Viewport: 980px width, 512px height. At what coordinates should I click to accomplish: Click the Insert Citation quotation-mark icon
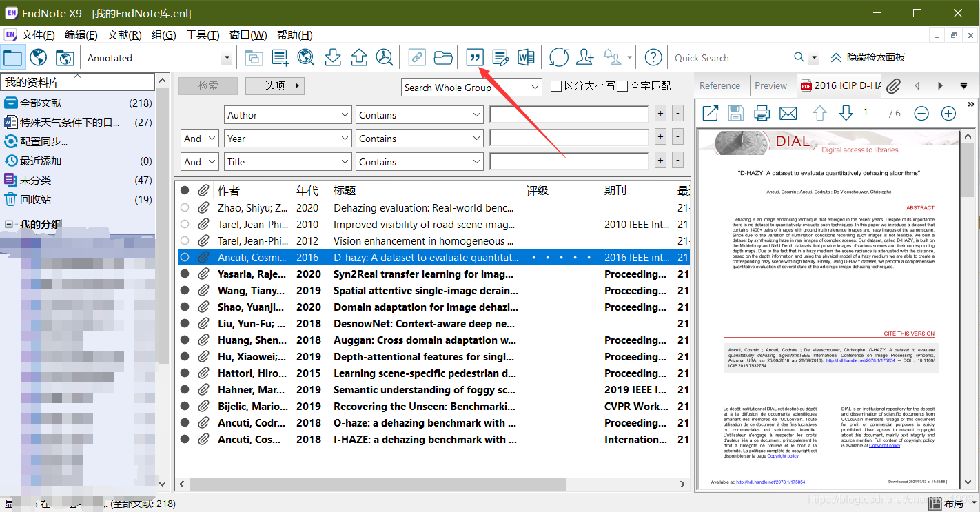tap(475, 58)
